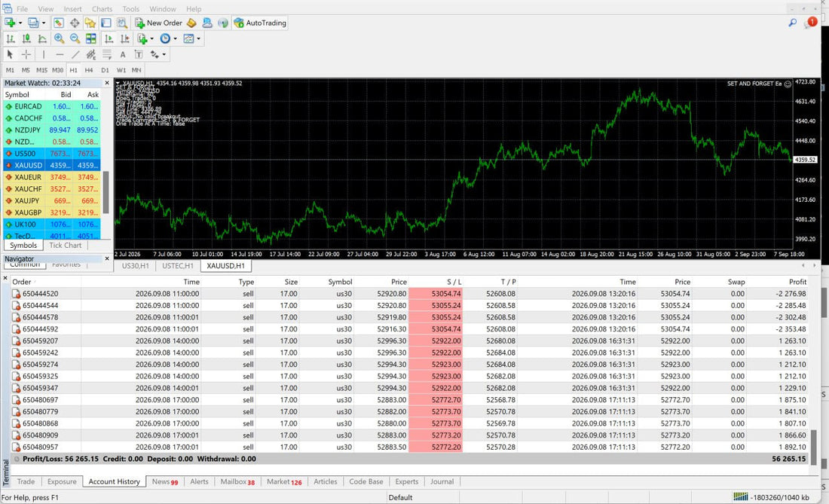The height and width of the screenshot is (504, 829).
Task: Switch to M1 timeframe
Action: click(10, 70)
